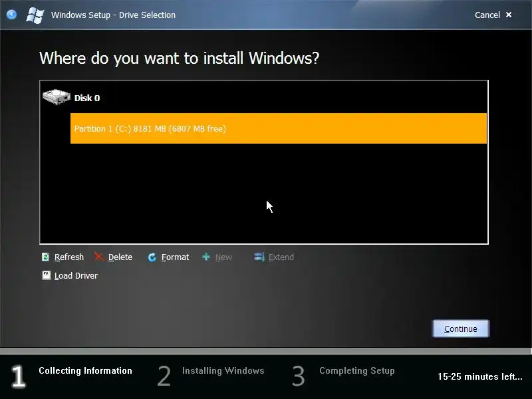Screen dimensions: 532x399
Task: Click the 15-25 minutes left text
Action: (x=479, y=376)
